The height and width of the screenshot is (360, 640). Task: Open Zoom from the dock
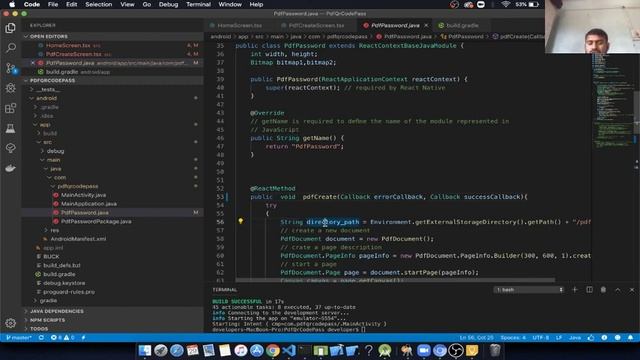(423, 350)
